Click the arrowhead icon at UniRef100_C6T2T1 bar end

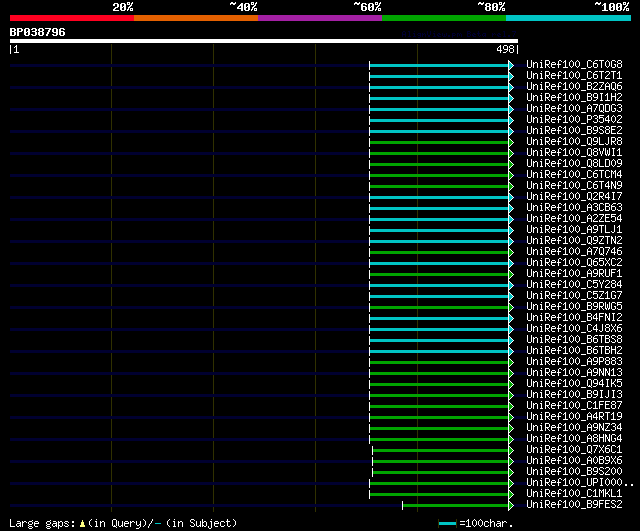[x=511, y=76]
